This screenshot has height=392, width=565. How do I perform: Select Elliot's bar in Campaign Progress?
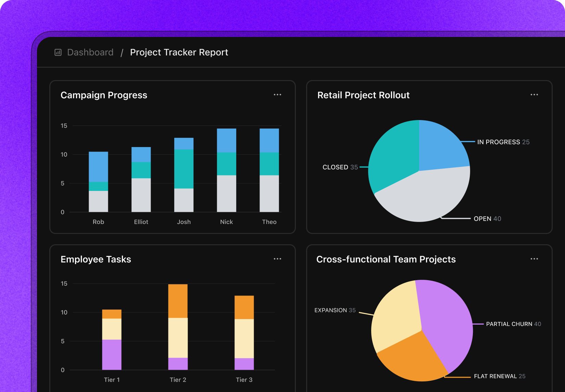pyautogui.click(x=141, y=180)
